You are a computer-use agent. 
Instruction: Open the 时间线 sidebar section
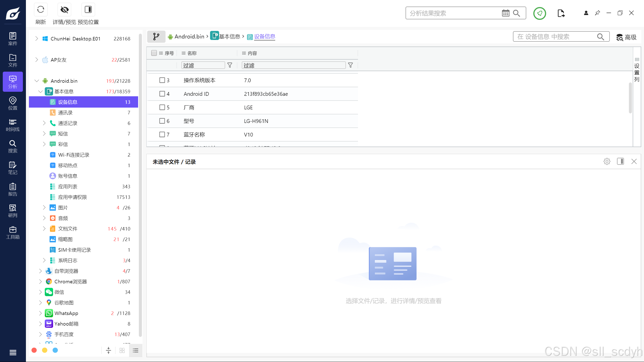(x=13, y=125)
